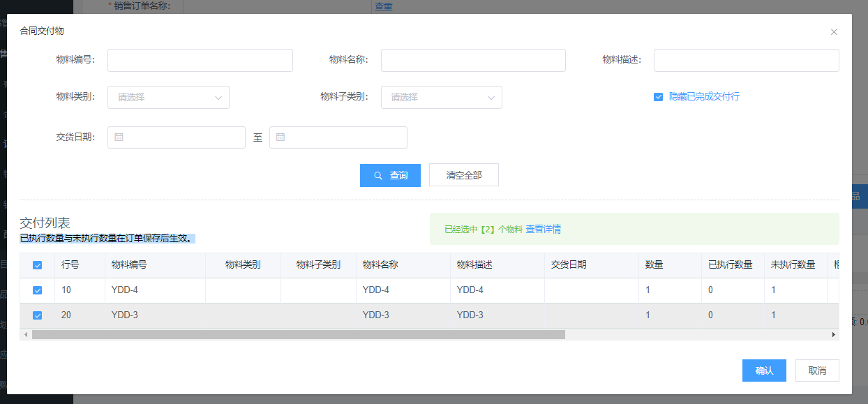Click the 物料描述 input field
868x404 pixels.
click(745, 60)
